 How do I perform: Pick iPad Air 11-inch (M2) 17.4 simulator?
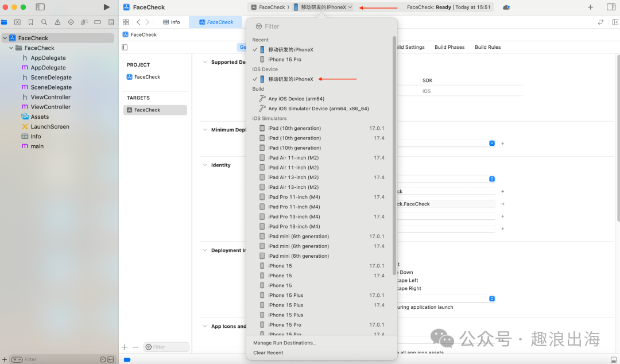[x=320, y=157]
